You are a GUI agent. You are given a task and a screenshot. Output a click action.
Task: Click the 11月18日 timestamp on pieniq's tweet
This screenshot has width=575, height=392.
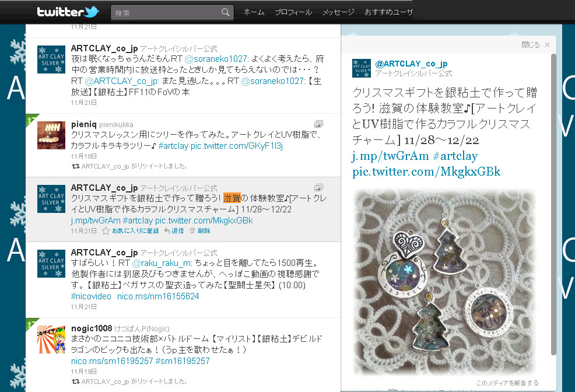(83, 156)
